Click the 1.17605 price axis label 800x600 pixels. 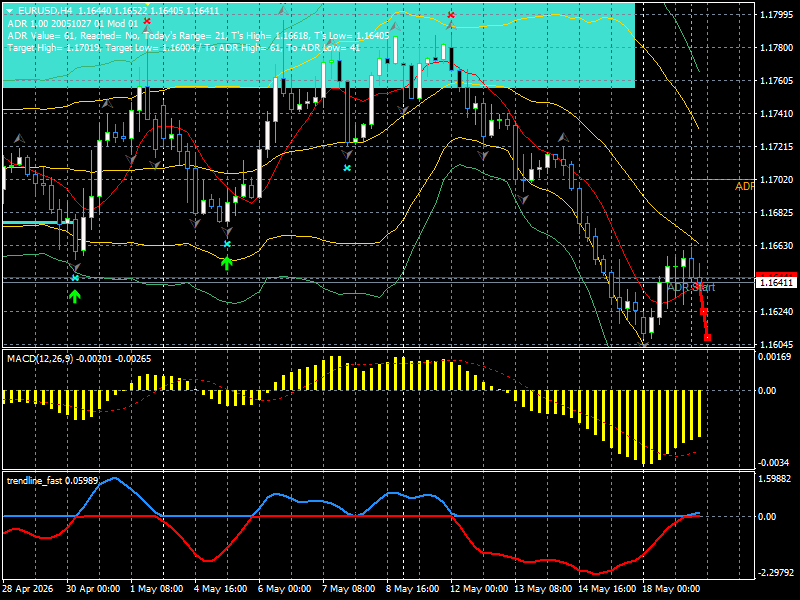coord(776,81)
